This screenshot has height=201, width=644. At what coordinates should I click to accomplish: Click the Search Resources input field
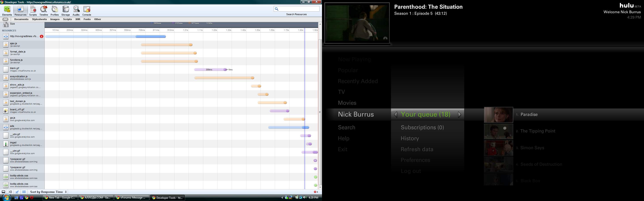point(297,9)
